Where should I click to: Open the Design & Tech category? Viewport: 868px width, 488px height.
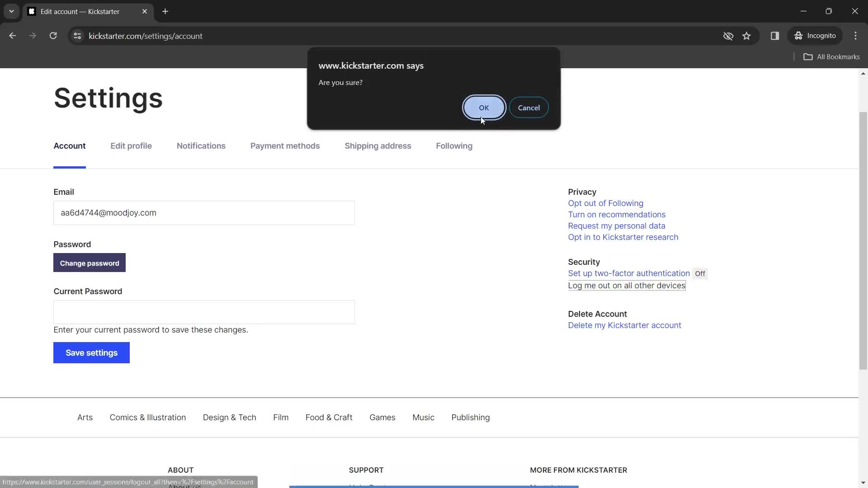point(229,418)
